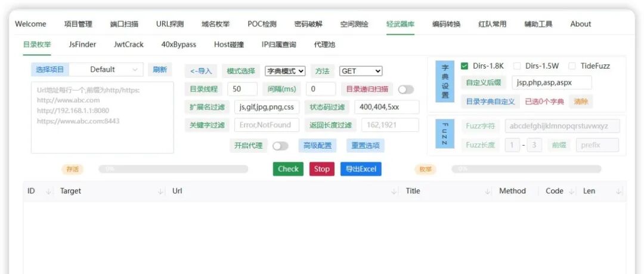The width and height of the screenshot is (644, 274).
Task: Switch to the 端口扫描 tab
Action: (x=124, y=24)
